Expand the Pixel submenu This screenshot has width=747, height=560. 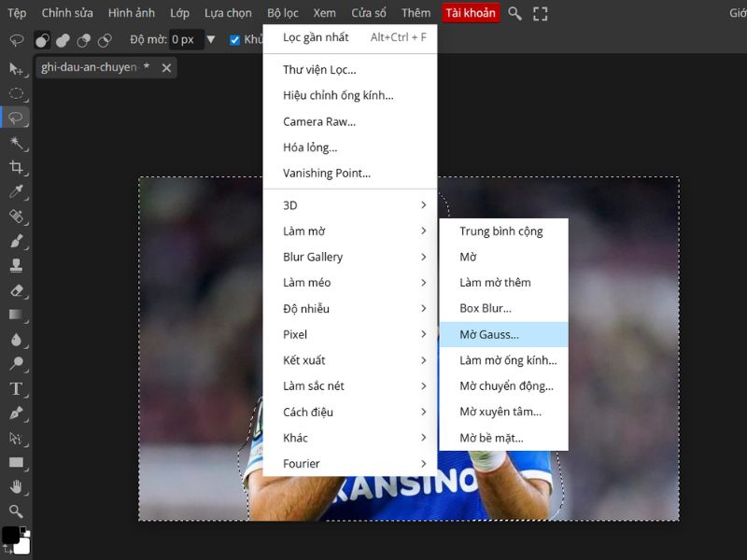point(350,334)
